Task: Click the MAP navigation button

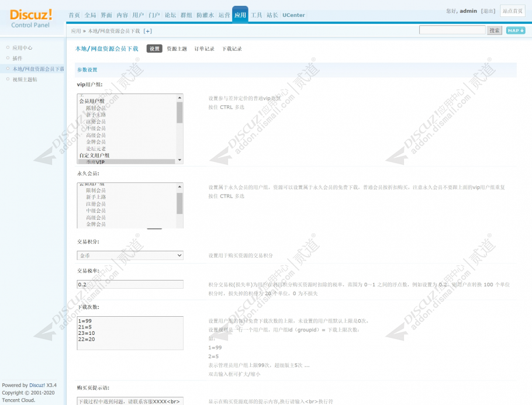Action: [x=516, y=30]
